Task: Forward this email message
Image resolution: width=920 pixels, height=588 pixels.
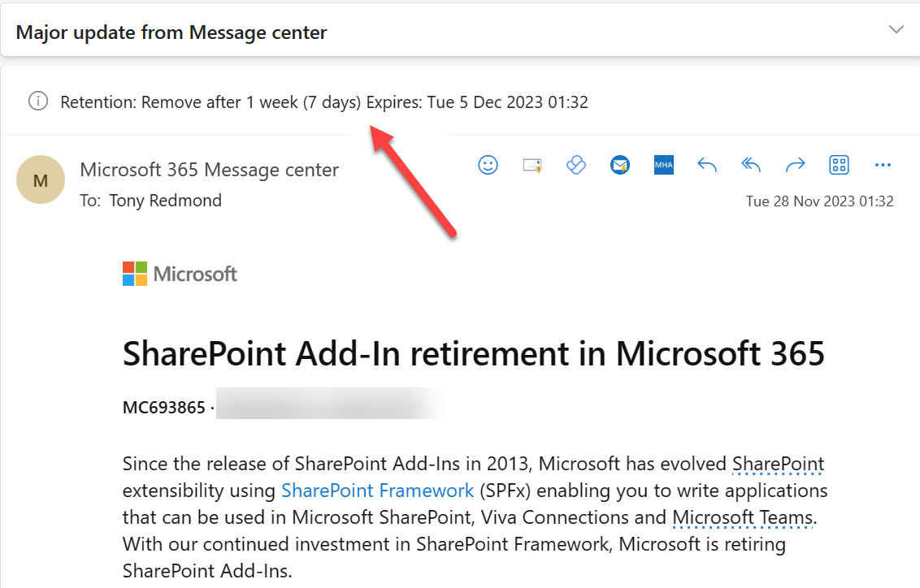Action: click(x=795, y=166)
